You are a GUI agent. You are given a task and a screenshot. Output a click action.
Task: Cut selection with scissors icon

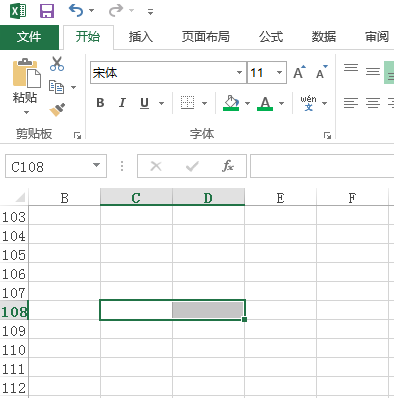click(x=57, y=64)
